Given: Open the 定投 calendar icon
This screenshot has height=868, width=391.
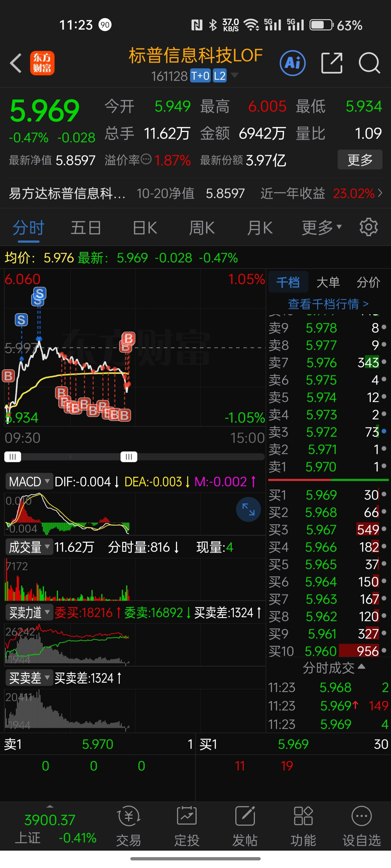Looking at the screenshot, I should coord(187,816).
